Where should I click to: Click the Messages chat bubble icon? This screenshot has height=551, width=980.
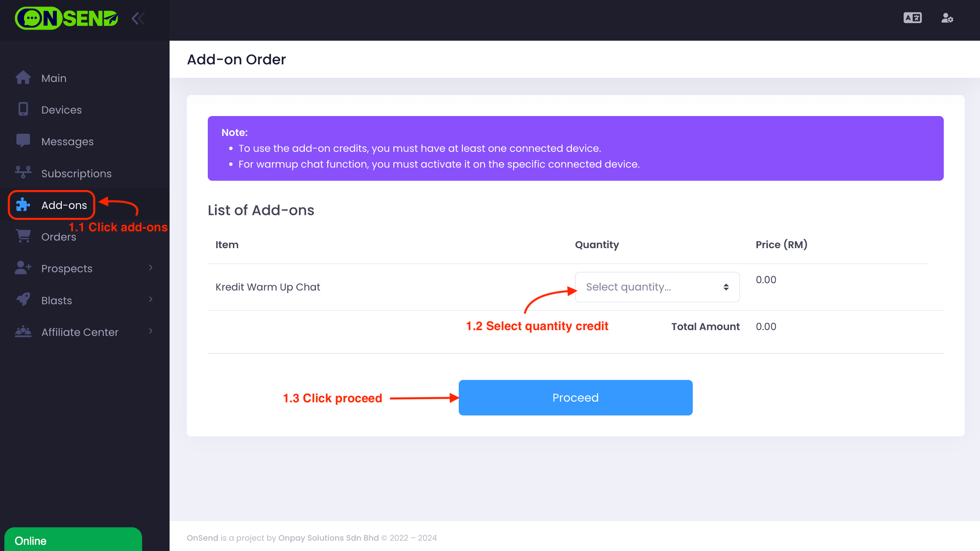point(23,141)
